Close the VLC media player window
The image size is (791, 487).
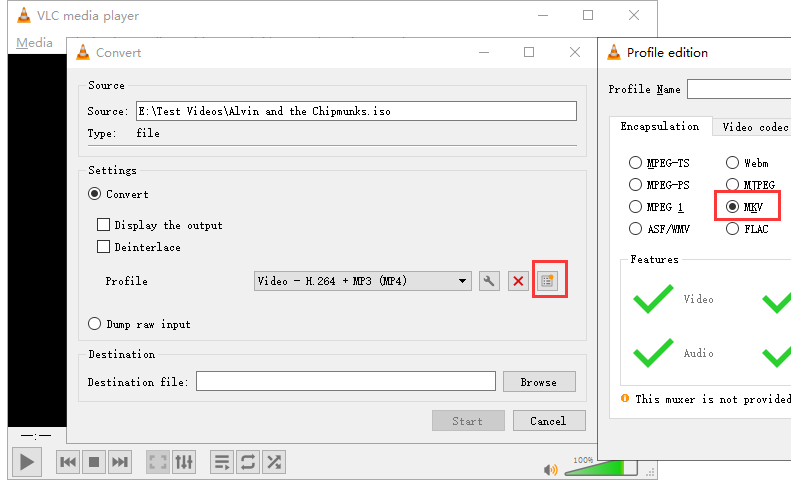[634, 15]
